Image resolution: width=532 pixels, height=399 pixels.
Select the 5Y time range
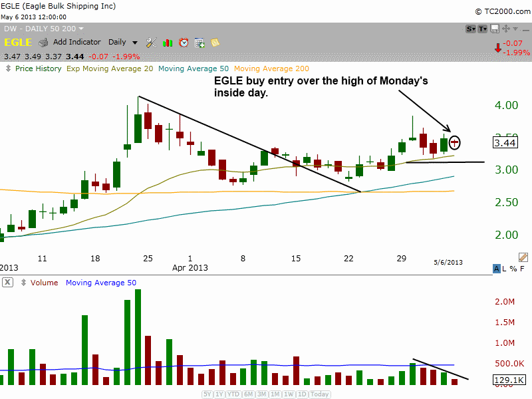207,394
